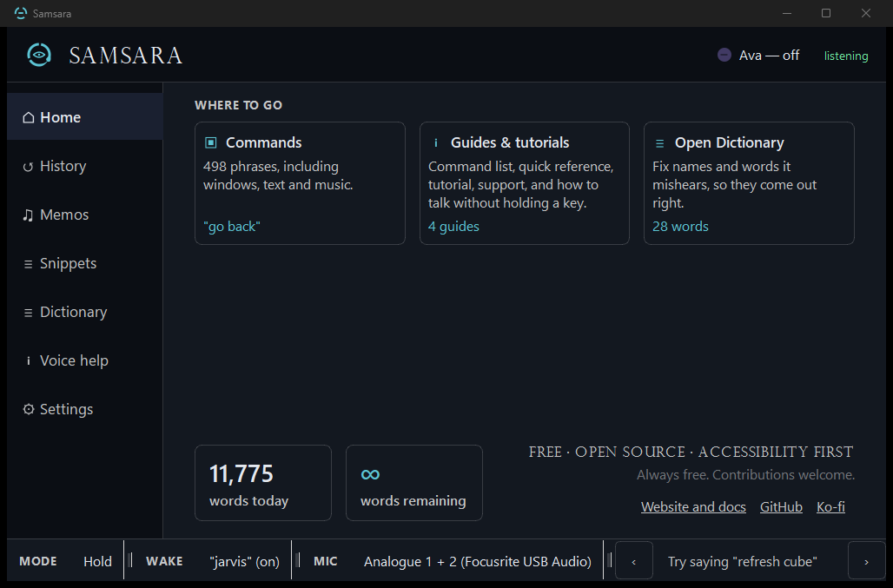Open the Home page in sidebar
The image size is (893, 588).
(85, 116)
